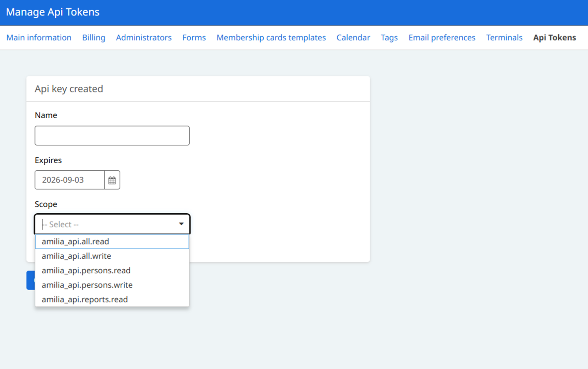Open the Main information tab
The width and height of the screenshot is (588, 369).
point(39,38)
